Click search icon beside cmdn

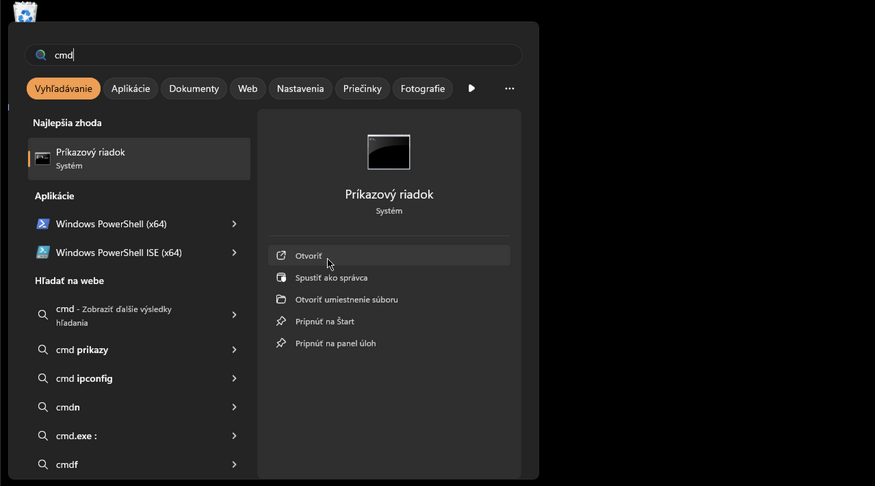coord(42,407)
